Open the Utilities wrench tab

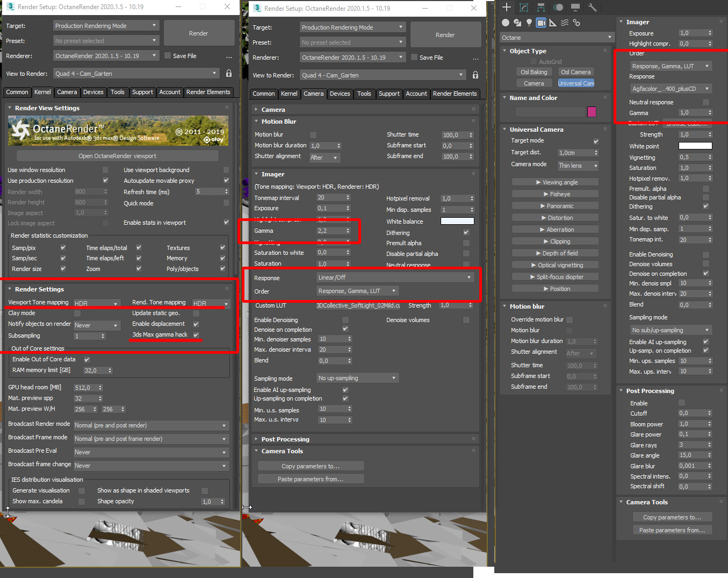pyautogui.click(x=593, y=8)
